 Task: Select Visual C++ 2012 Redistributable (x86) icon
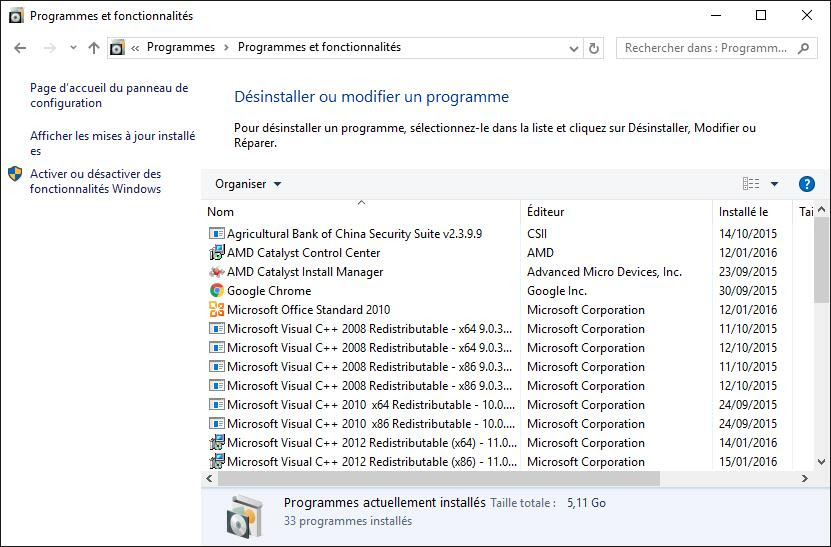(x=216, y=462)
